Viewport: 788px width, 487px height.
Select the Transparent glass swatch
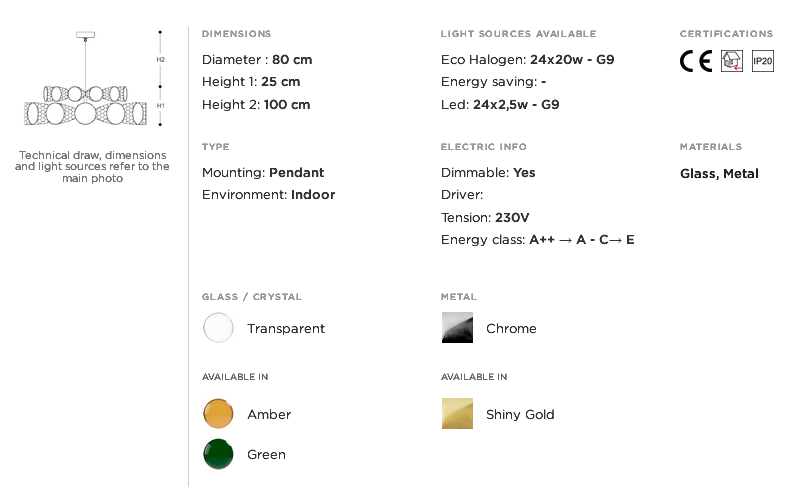click(x=218, y=328)
